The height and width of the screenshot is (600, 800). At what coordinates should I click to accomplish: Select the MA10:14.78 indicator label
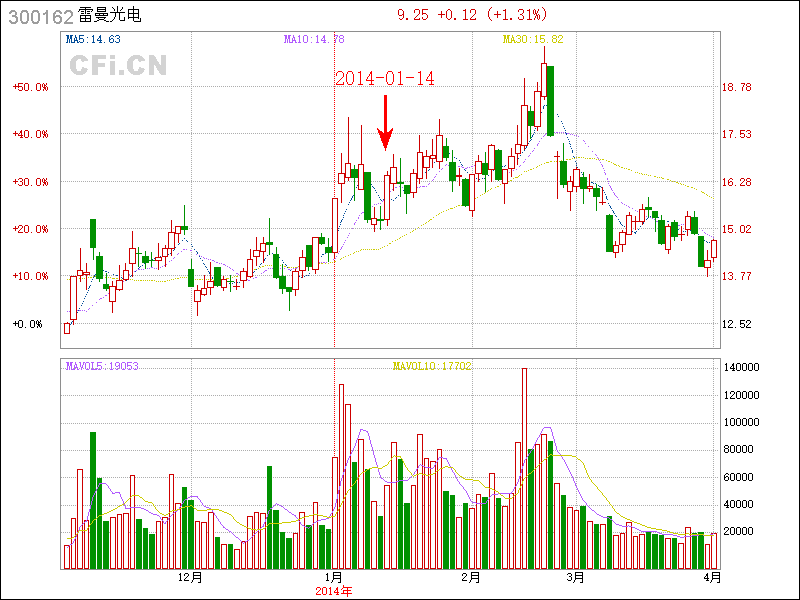coord(314,39)
